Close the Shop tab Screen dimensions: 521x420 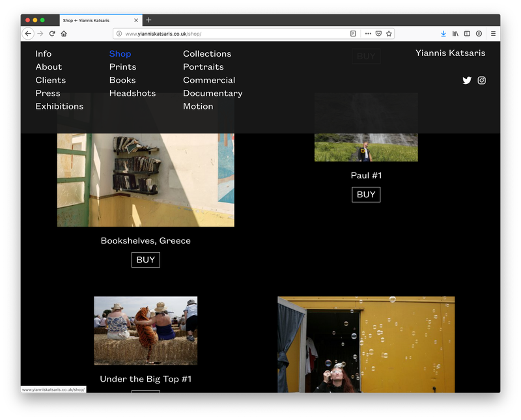(x=136, y=20)
